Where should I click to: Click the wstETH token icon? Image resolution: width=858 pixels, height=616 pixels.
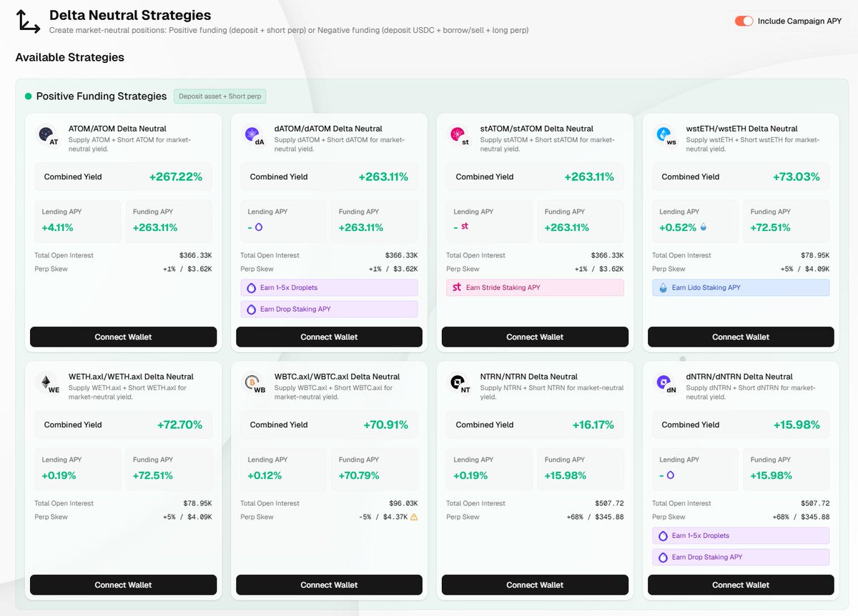664,134
